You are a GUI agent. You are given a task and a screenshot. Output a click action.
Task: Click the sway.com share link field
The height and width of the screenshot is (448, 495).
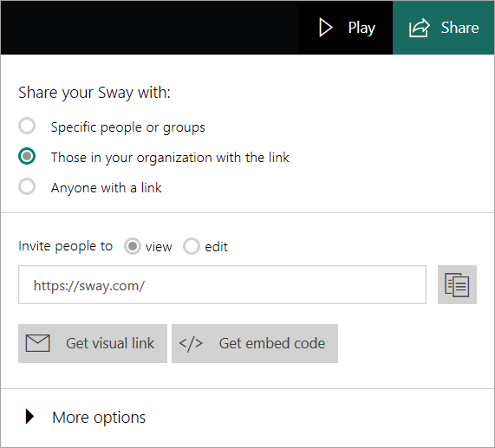click(222, 285)
